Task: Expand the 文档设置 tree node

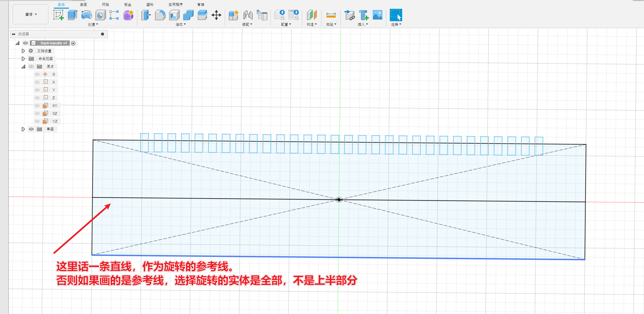Action: pos(23,51)
